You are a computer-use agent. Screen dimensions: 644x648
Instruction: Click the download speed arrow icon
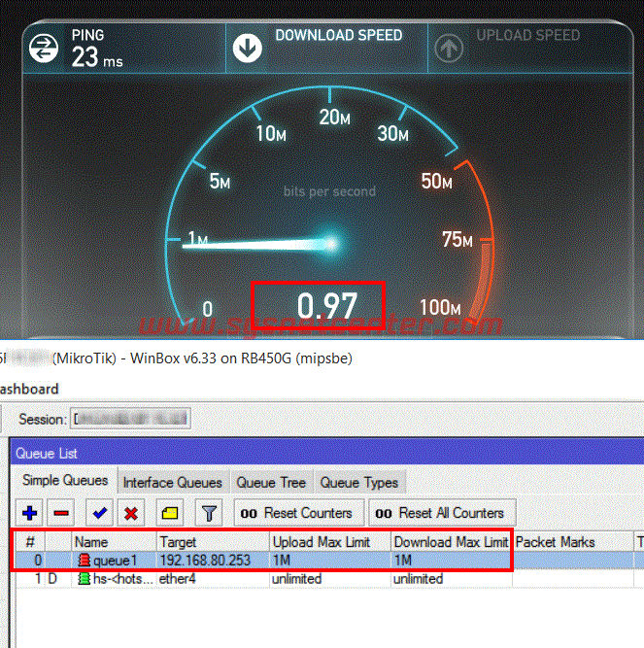pos(248,48)
